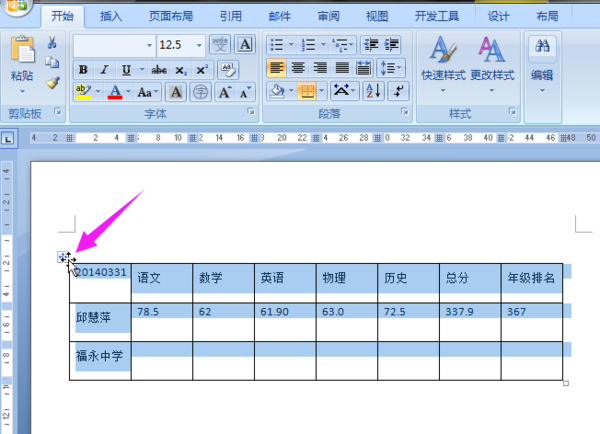Toggle align text left
The height and width of the screenshot is (434, 600).
click(x=275, y=68)
